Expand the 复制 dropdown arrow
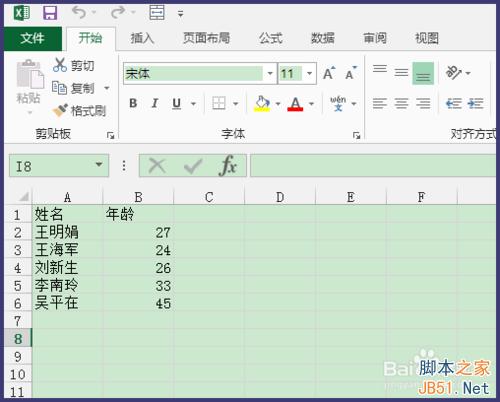Screen dimensions: 500x402 [107, 88]
